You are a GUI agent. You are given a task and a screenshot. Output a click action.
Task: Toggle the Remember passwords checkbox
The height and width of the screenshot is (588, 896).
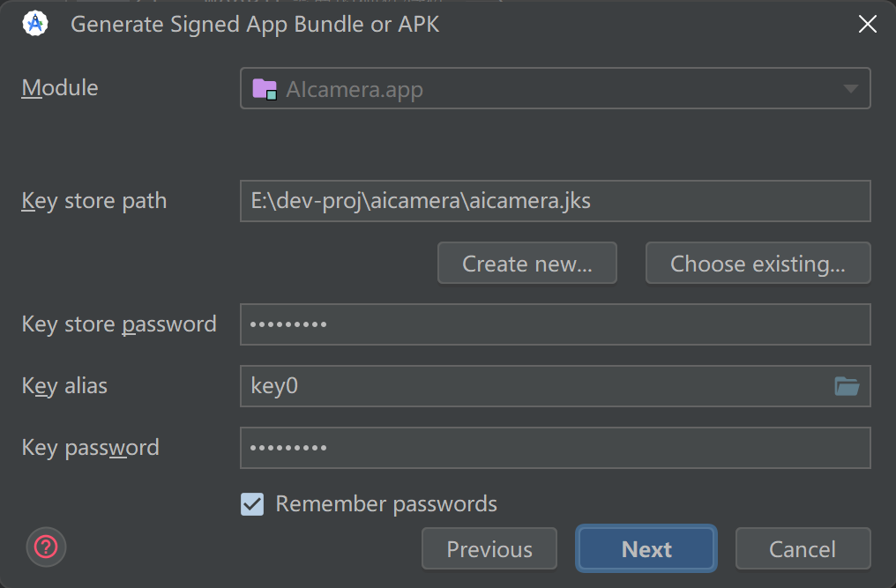tap(252, 504)
